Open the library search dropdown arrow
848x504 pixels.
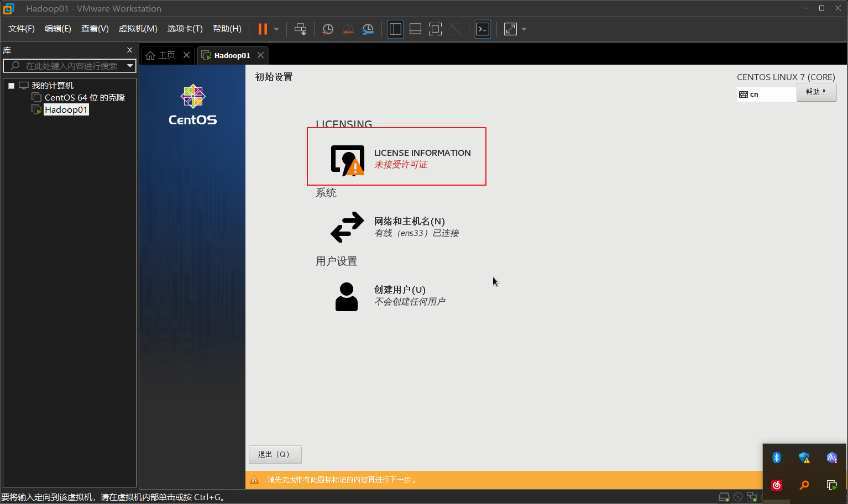click(130, 66)
